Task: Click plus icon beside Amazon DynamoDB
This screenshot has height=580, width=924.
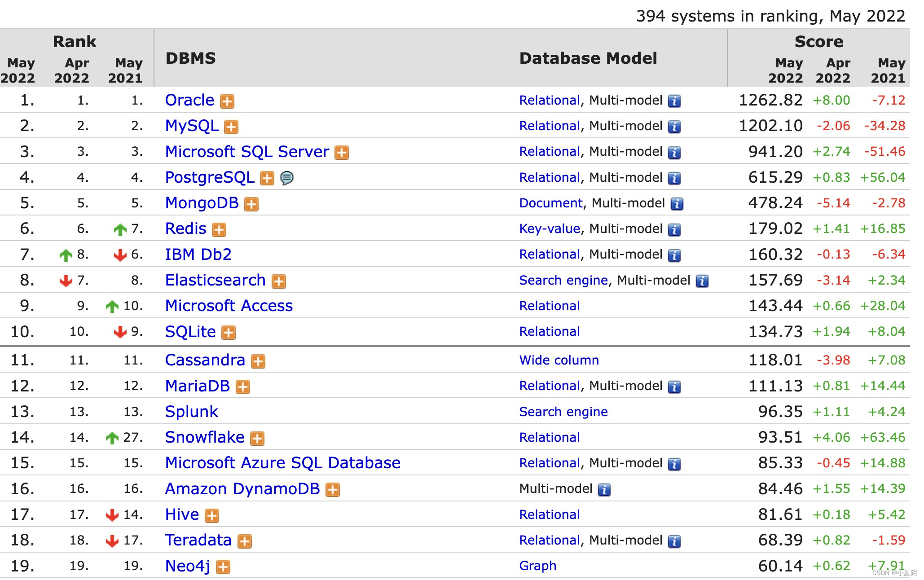Action: pos(333,490)
